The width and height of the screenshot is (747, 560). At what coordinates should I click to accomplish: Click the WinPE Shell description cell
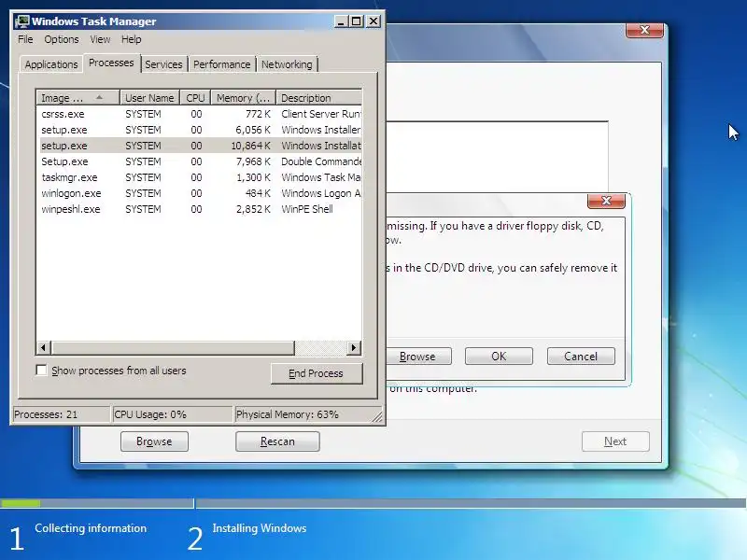(307, 209)
